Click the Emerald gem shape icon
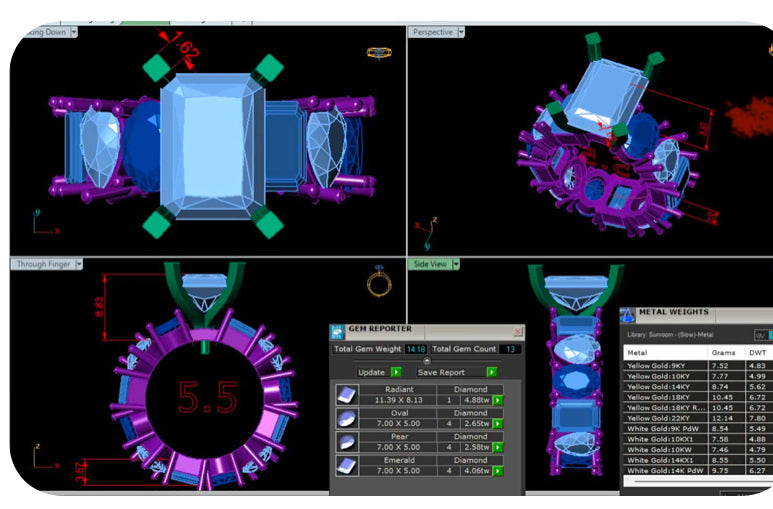Viewport: 773px width, 509px height. point(347,466)
